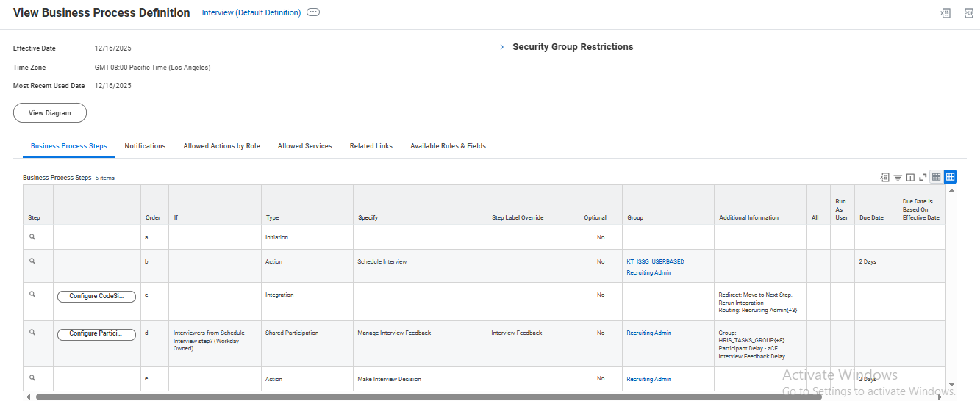
Task: Open related actions ellipsis next to Interview
Action: point(313,12)
